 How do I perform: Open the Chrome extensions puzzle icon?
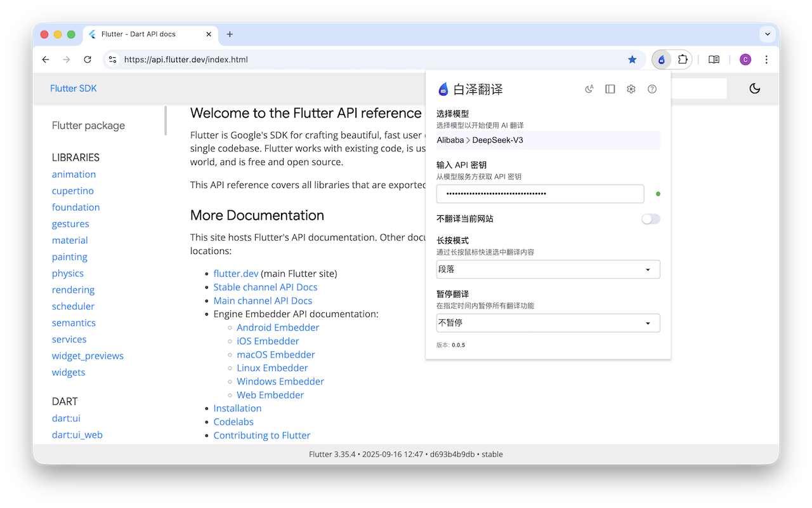683,59
